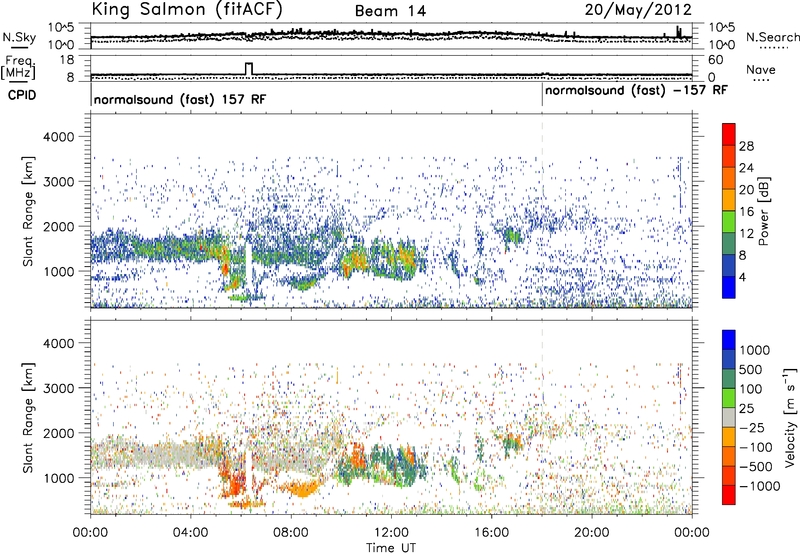Click the 'Velocity [m s-1]' colorbar label
The image size is (800, 554).
click(x=790, y=417)
